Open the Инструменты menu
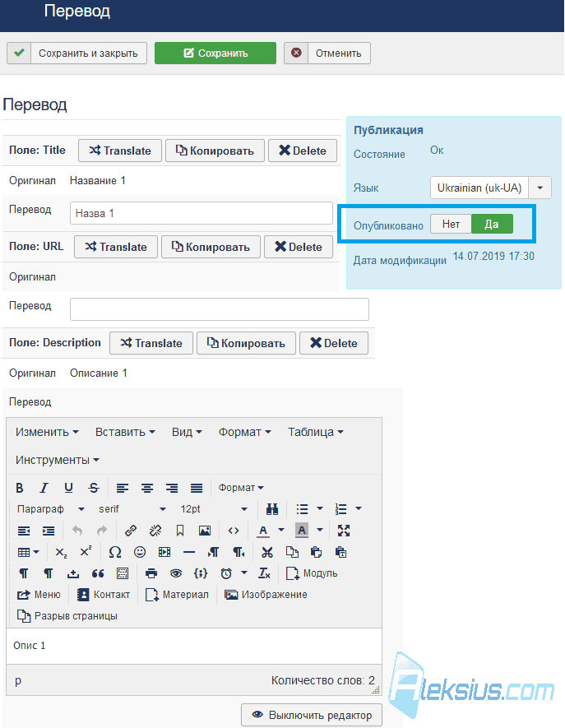 point(58,460)
